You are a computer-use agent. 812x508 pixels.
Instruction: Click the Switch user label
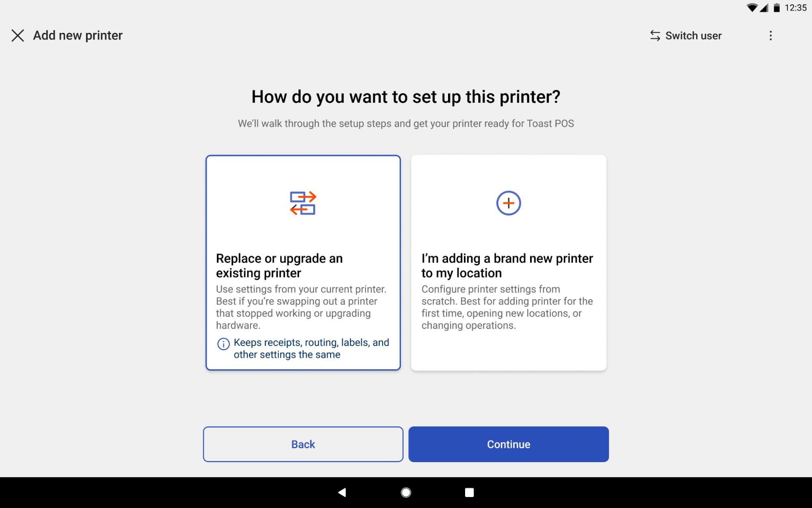[693, 36]
